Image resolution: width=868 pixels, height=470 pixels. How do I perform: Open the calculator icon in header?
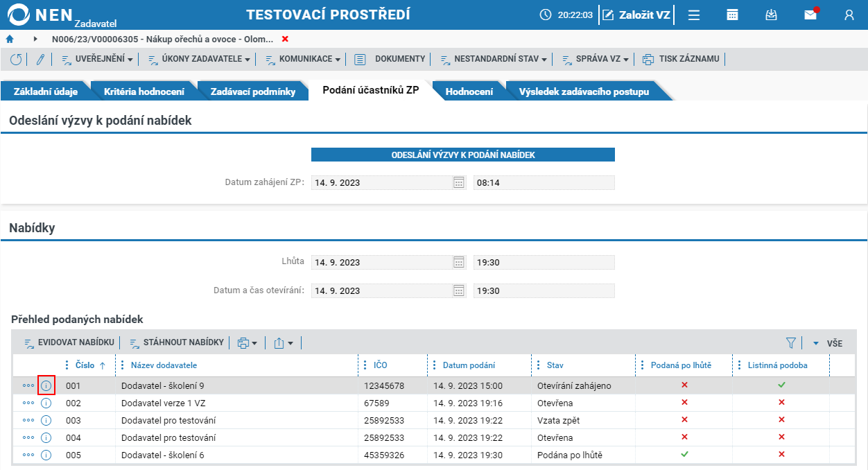(732, 15)
